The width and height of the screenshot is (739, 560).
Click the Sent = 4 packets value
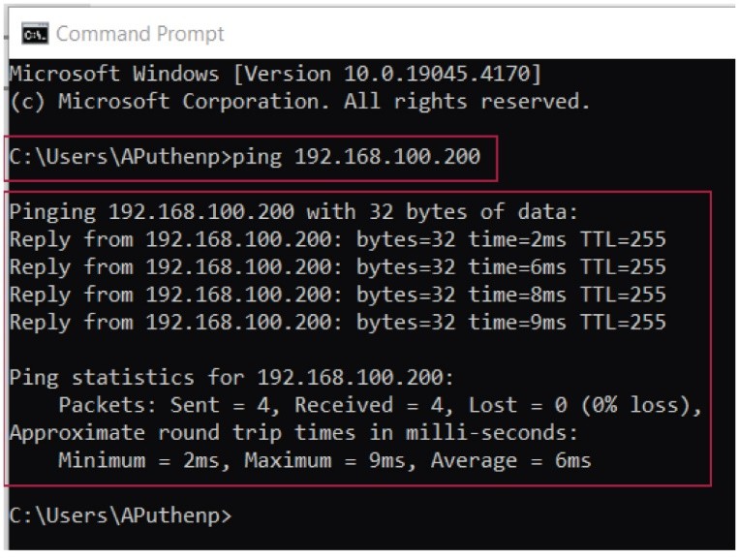[x=228, y=405]
